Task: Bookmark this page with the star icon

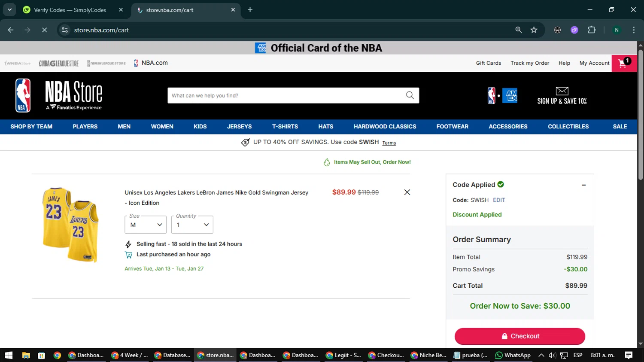Action: point(534,30)
